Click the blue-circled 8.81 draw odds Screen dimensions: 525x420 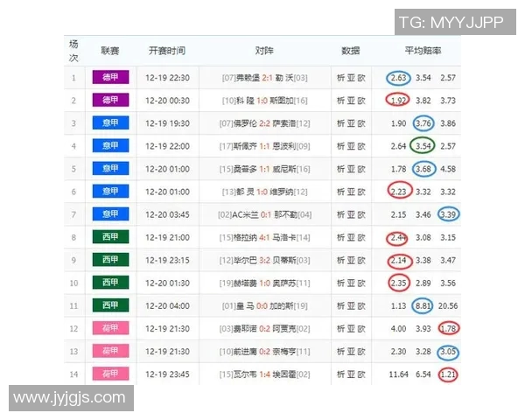[x=423, y=305]
